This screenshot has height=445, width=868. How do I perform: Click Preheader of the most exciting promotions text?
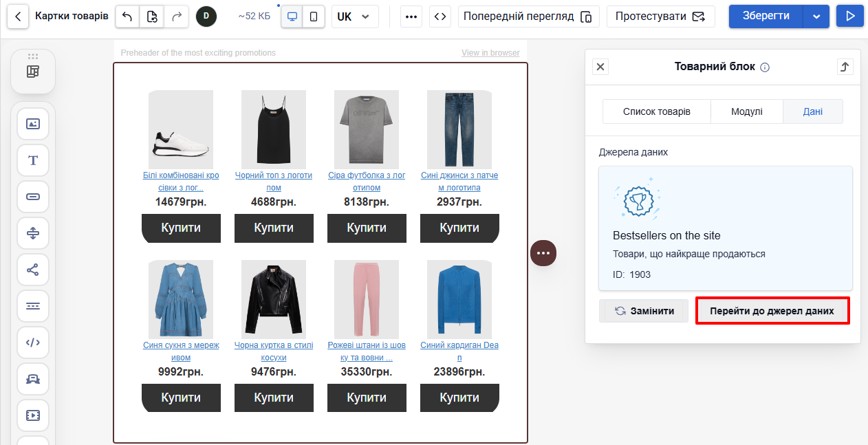[198, 53]
